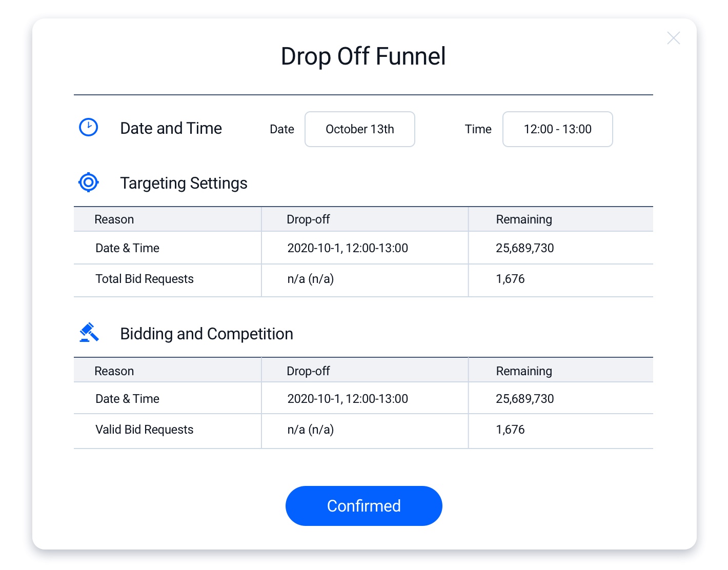Click the Date & Time row under Targeting Settings

point(127,248)
